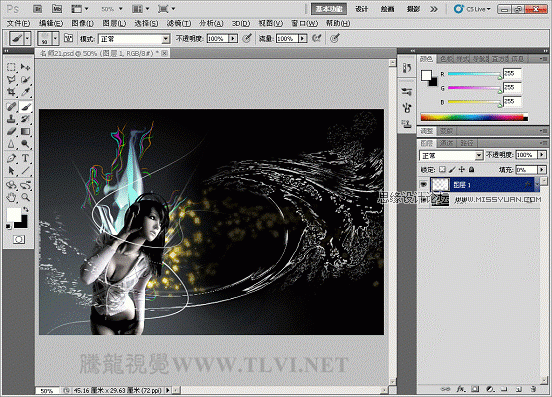The image size is (552, 397).
Task: Open options bar opacity slider arrow
Action: click(233, 38)
